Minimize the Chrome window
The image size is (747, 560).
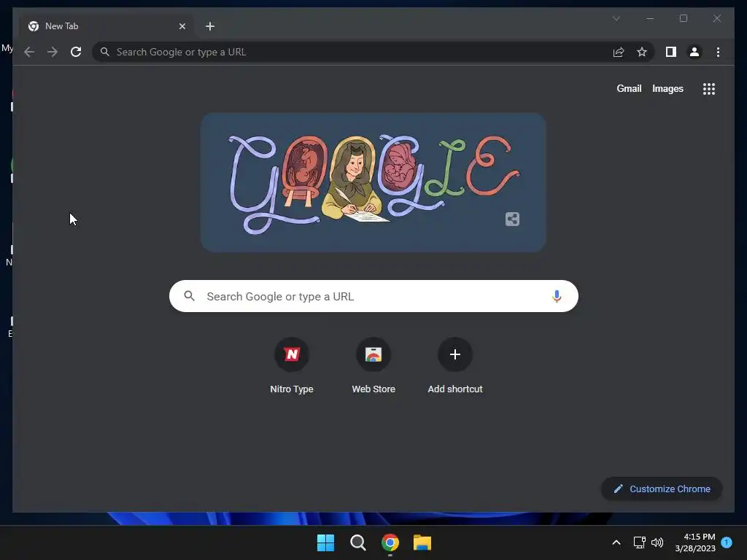[x=650, y=18]
